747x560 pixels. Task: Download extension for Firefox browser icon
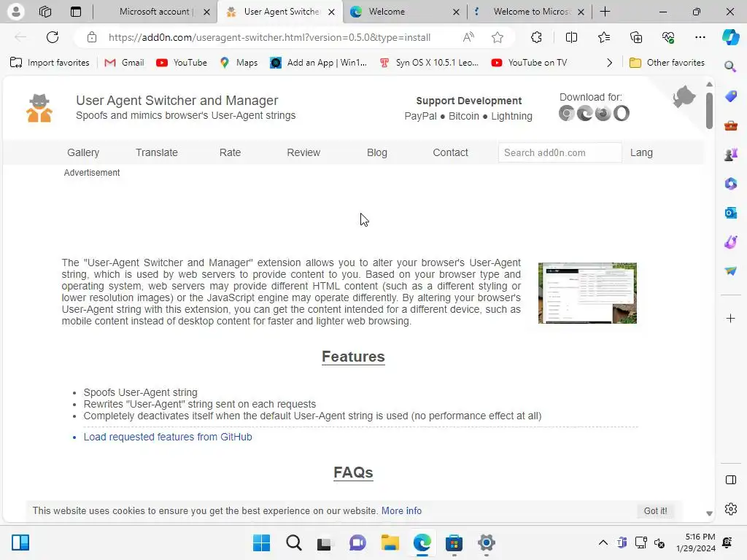tap(603, 113)
